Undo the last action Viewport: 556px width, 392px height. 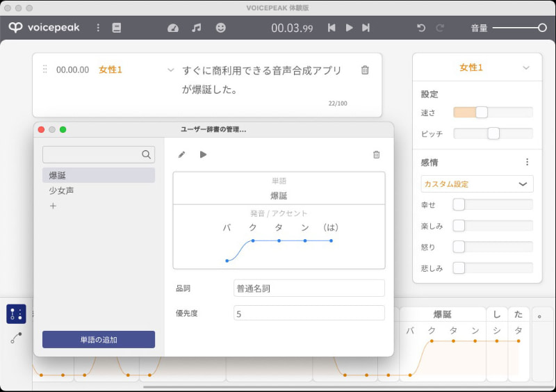(421, 28)
